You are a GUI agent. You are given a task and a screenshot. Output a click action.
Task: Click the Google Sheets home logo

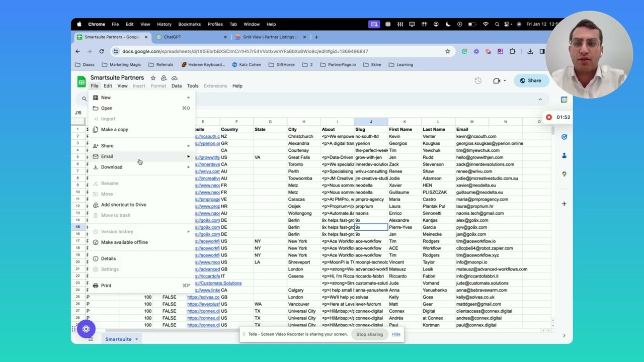tap(82, 81)
